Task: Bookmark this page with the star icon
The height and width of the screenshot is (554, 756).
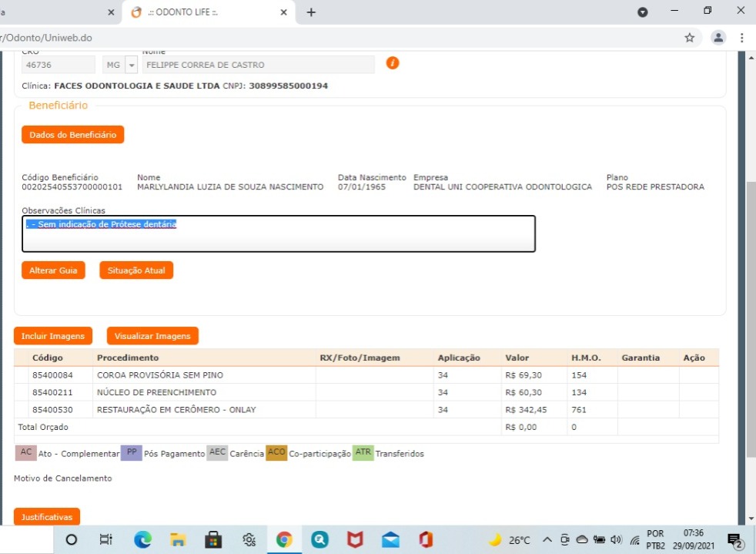Action: point(689,38)
